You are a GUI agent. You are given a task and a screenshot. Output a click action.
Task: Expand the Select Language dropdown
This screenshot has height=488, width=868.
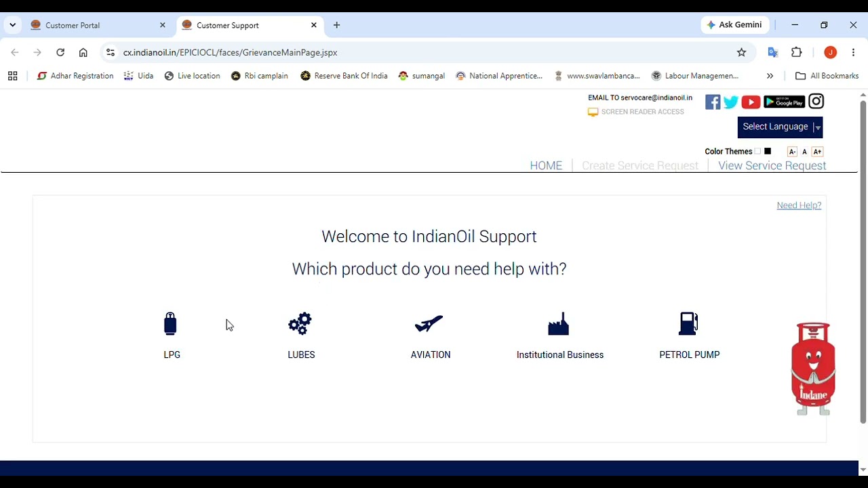(x=780, y=127)
